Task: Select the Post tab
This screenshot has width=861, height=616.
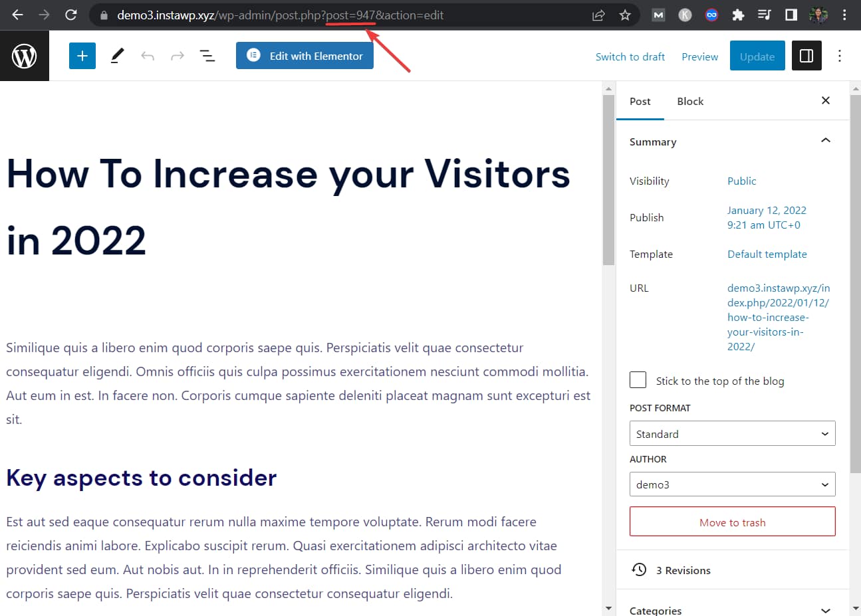Action: coord(640,101)
